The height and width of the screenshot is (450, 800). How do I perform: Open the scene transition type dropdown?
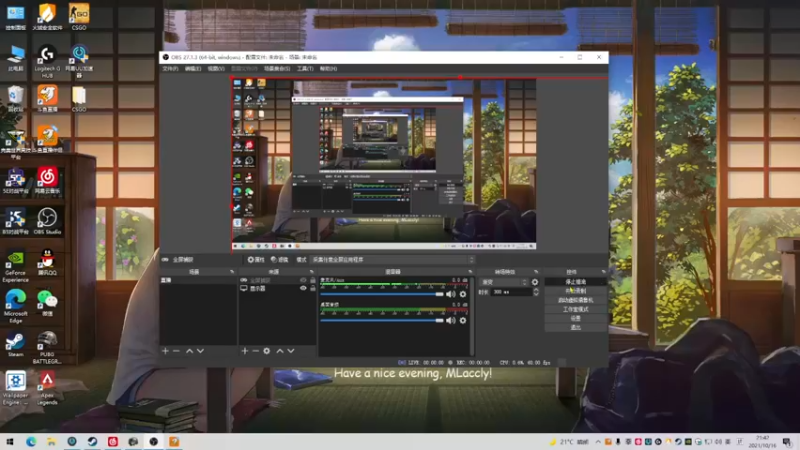[504, 282]
